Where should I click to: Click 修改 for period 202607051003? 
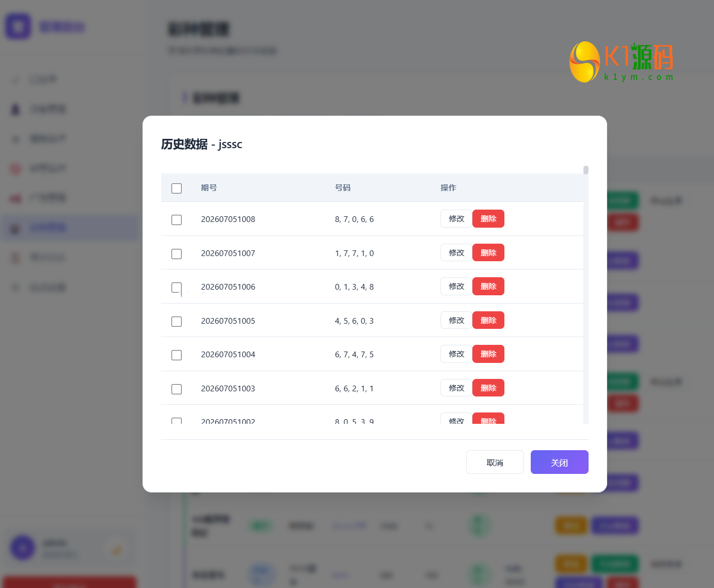[x=456, y=388]
